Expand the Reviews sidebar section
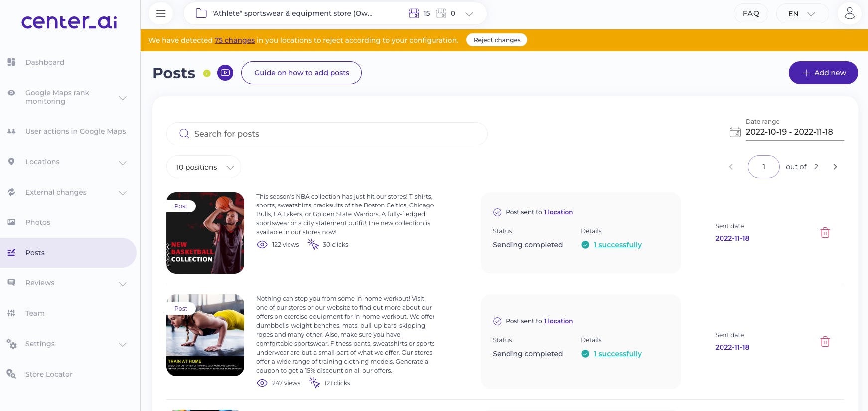 pyautogui.click(x=122, y=284)
